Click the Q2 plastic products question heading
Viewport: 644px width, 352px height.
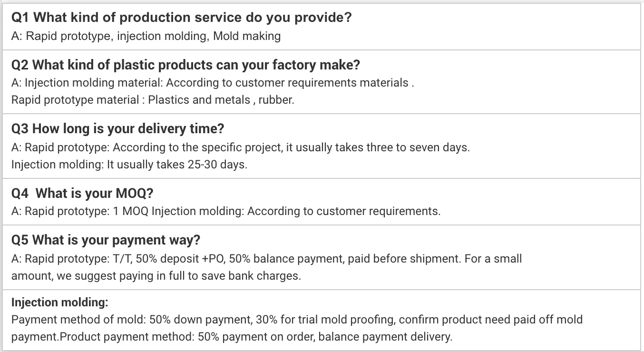tap(185, 65)
